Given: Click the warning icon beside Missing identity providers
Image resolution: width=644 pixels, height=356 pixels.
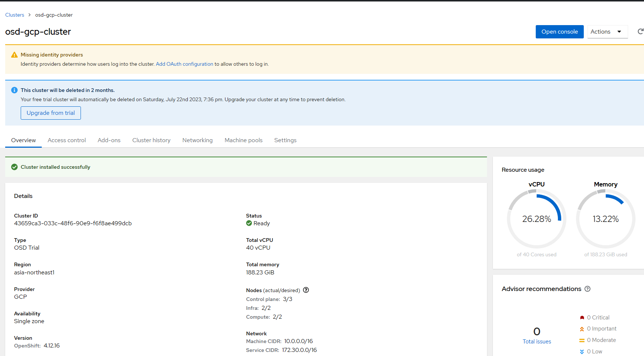Looking at the screenshot, I should click(x=14, y=55).
